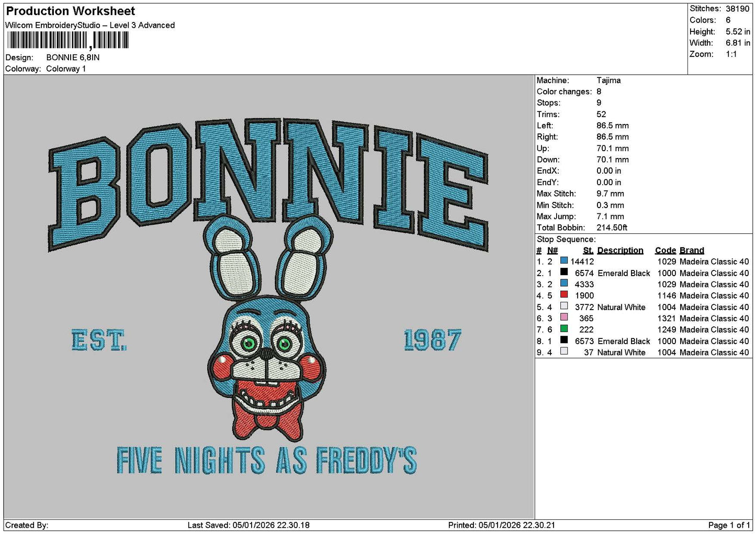This screenshot has width=756, height=534.
Task: Click the black swatch in stop row 8
Action: point(564,340)
